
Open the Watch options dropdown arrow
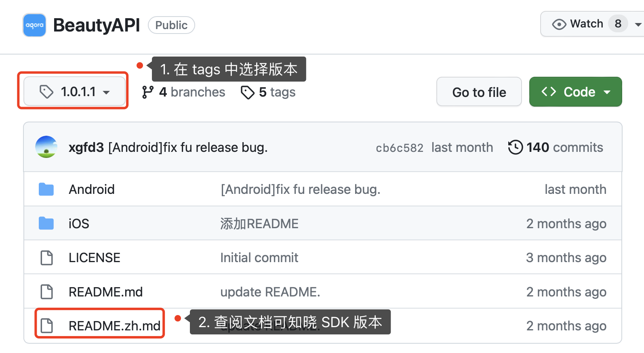638,25
